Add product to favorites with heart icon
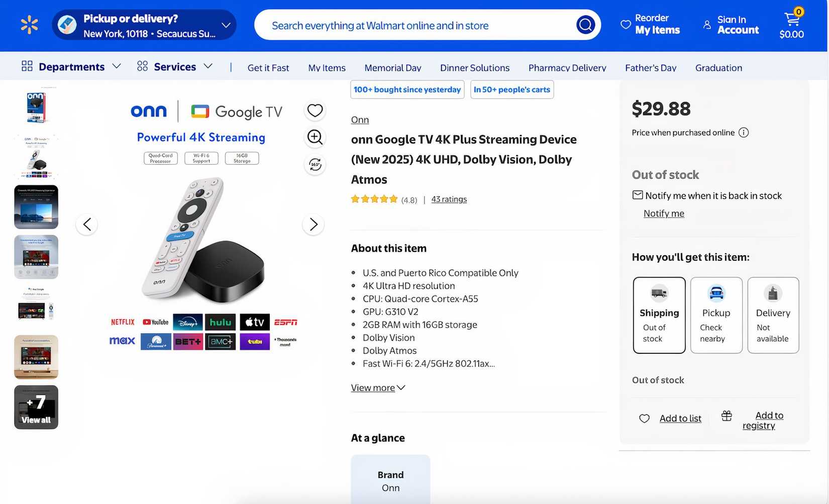 click(315, 110)
